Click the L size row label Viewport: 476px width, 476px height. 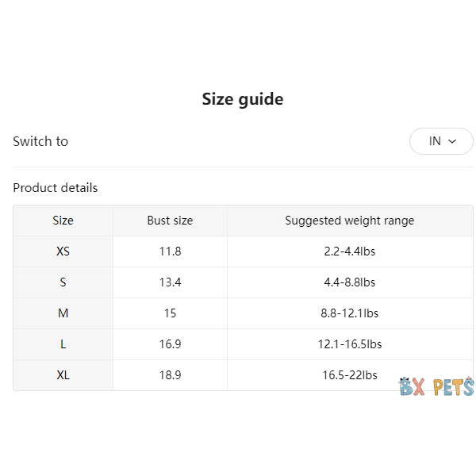63,344
